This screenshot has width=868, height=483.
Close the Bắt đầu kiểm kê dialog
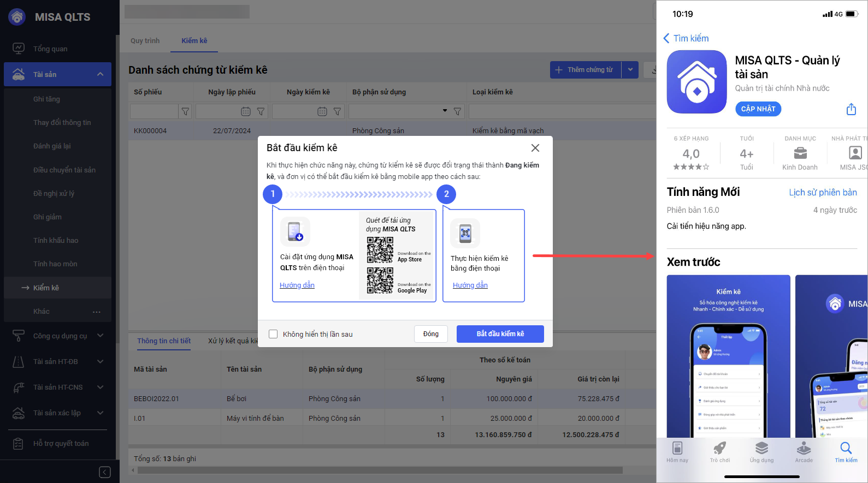[x=535, y=148]
